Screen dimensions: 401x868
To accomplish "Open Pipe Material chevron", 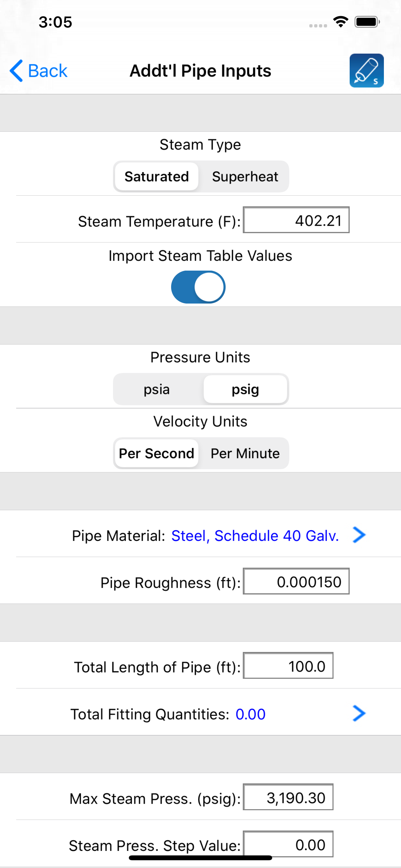I will click(359, 535).
